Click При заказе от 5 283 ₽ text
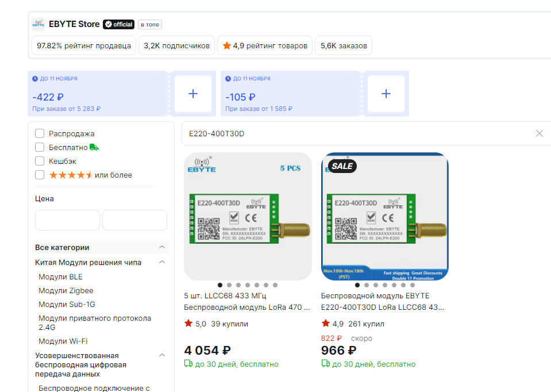The width and height of the screenshot is (551, 392). [x=67, y=109]
